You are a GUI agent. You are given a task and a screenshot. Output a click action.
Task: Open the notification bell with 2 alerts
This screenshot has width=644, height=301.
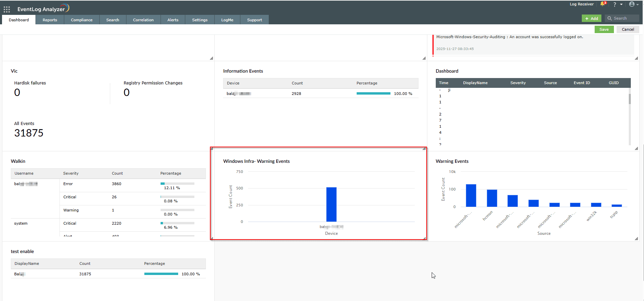603,4
